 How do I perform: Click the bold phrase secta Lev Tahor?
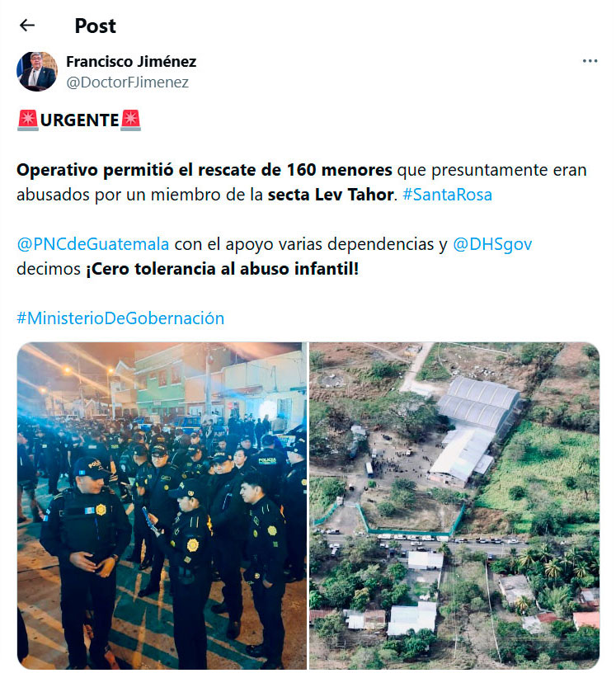[x=331, y=195]
